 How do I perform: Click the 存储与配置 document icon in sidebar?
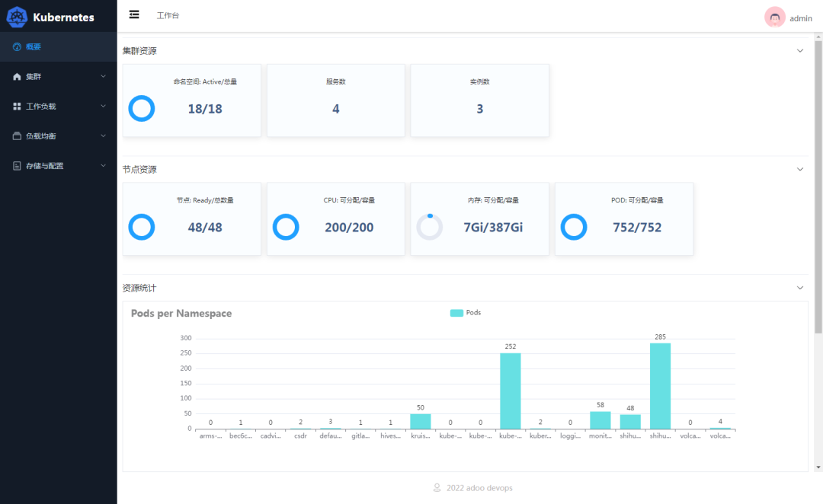[17, 166]
